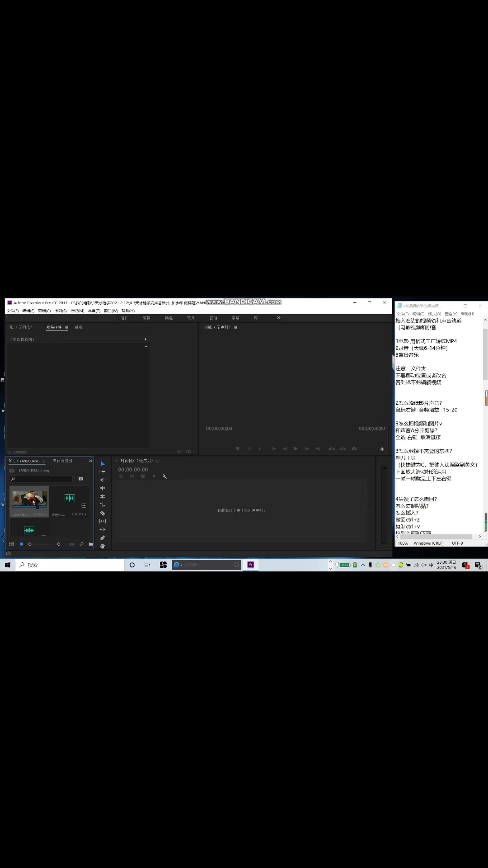The image size is (488, 868).
Task: Add marker in Program monitor
Action: 238,449
